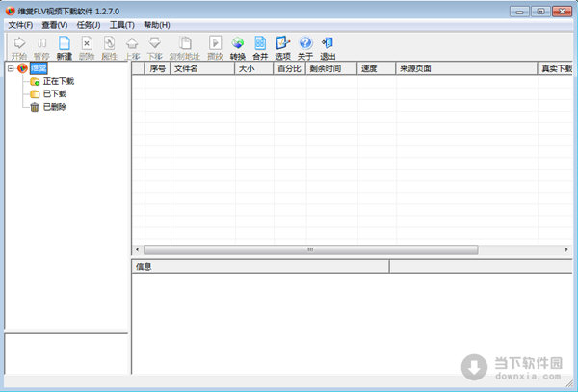
Task: Sort by the 百分比 column header
Action: pyautogui.click(x=289, y=68)
